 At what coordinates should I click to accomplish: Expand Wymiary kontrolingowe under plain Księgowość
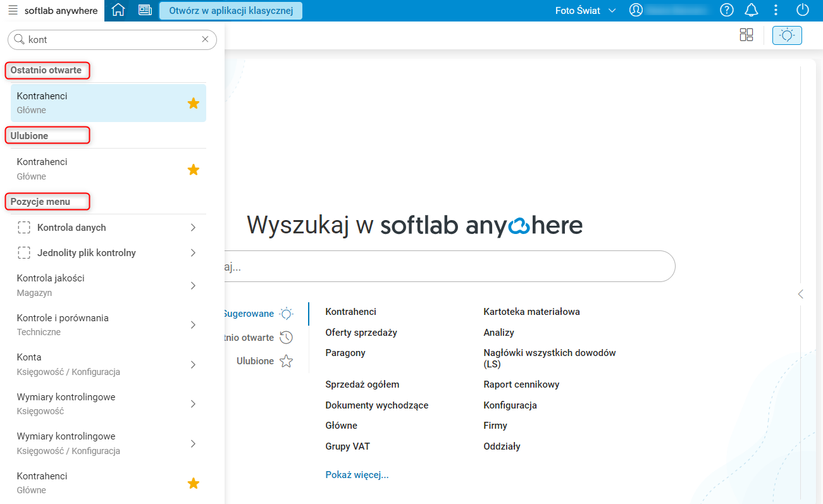click(x=193, y=404)
